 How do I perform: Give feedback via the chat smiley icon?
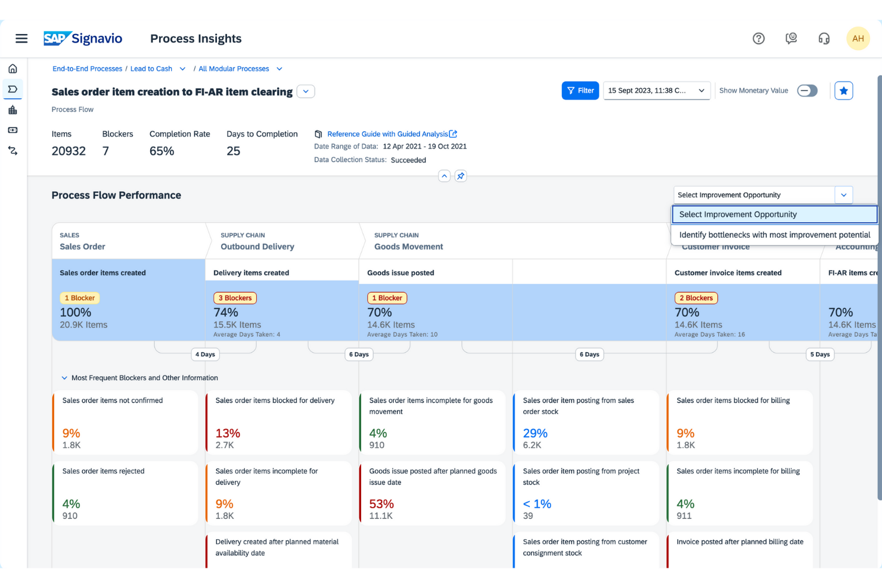click(x=791, y=38)
